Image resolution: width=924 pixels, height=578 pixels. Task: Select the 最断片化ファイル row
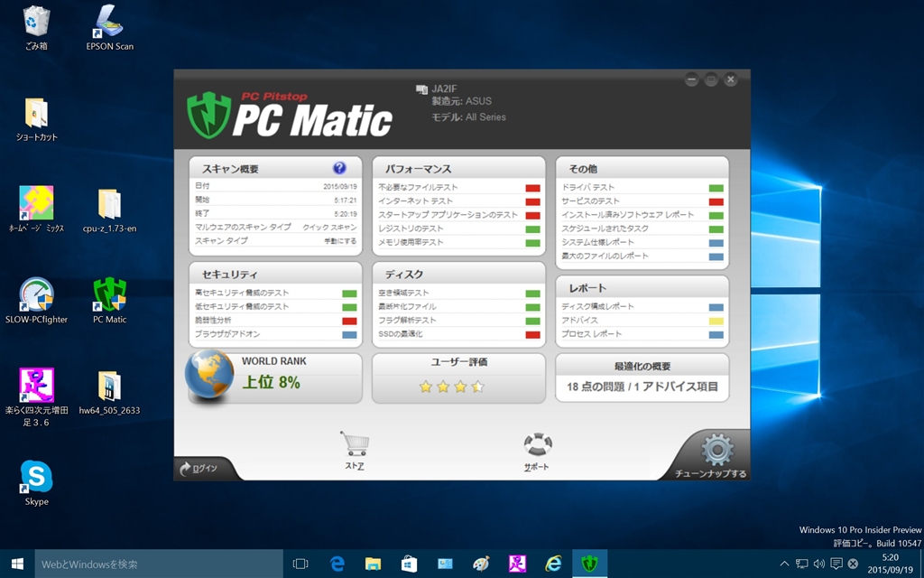point(459,307)
